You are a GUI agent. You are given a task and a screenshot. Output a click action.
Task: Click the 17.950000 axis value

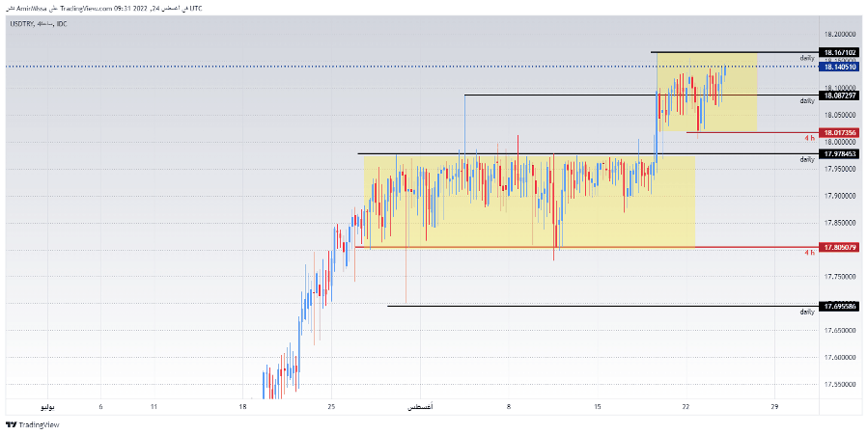[840, 169]
